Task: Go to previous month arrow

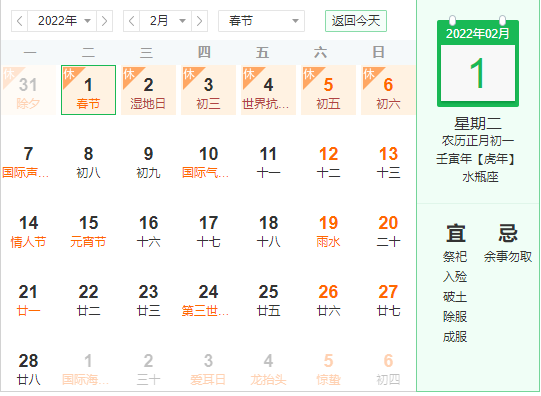Action: 131,21
